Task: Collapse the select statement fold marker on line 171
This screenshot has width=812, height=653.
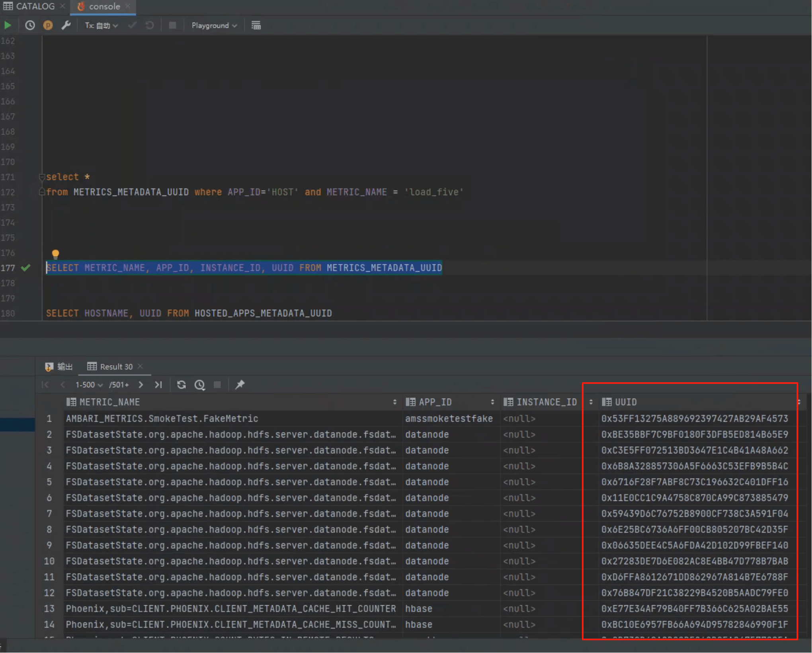Action: coord(42,177)
